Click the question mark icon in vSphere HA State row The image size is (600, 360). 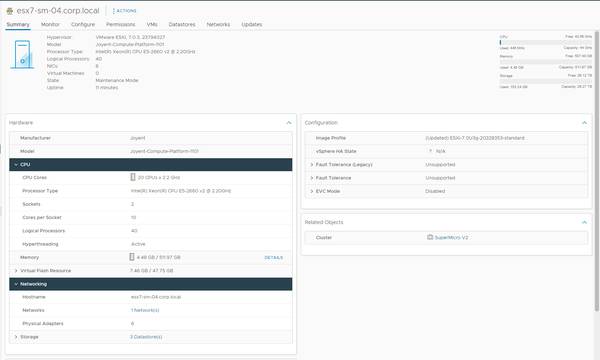pos(430,151)
